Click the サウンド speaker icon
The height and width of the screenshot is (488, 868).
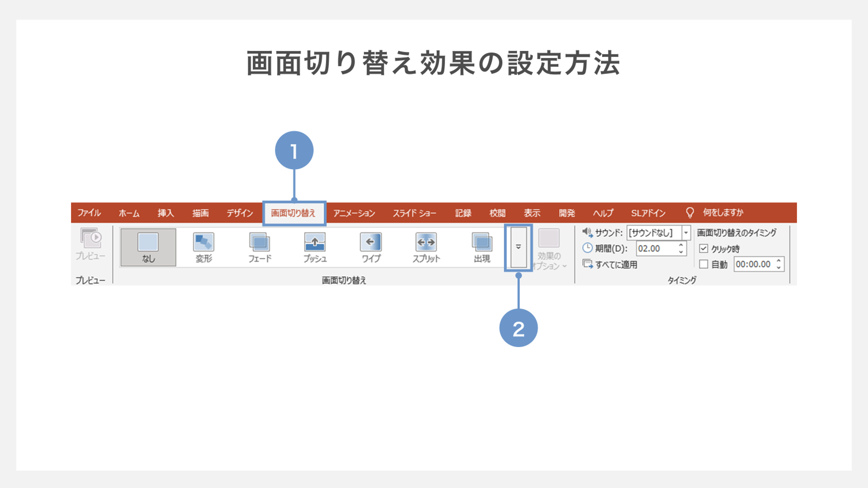(x=587, y=232)
